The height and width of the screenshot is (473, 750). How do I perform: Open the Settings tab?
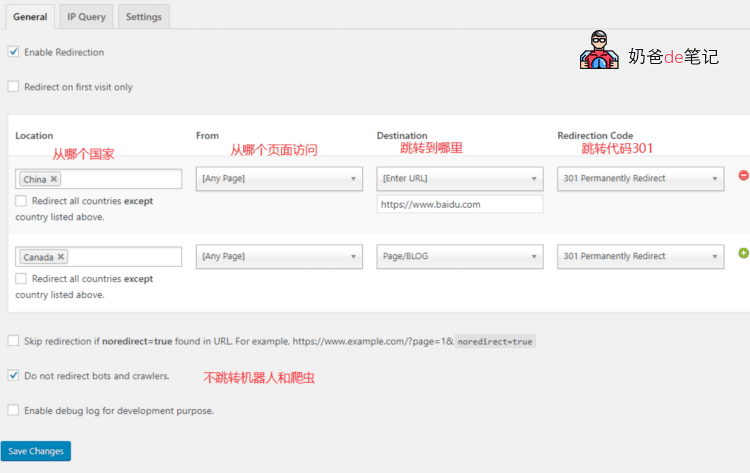point(144,17)
